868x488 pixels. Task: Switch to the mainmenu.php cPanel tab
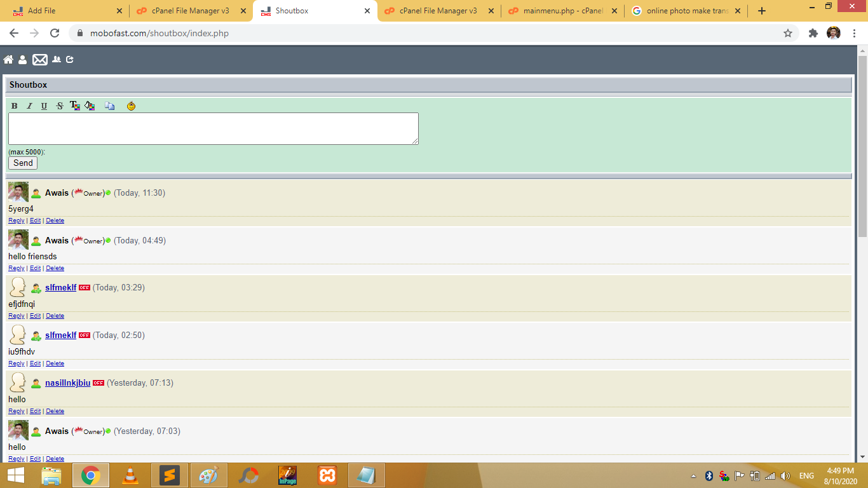(562, 11)
